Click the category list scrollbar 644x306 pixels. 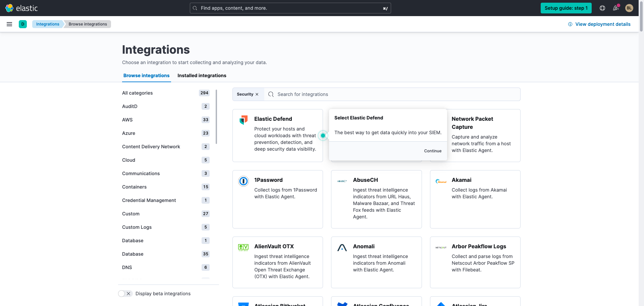[216, 117]
